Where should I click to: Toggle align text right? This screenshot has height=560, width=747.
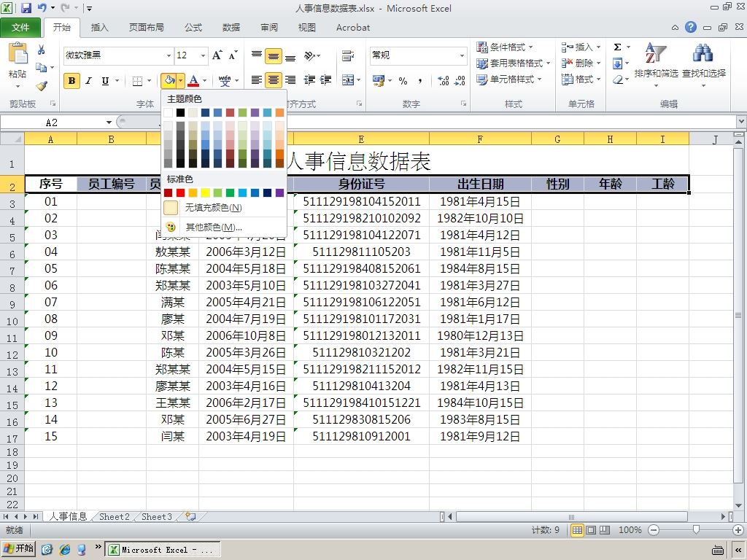(x=290, y=80)
